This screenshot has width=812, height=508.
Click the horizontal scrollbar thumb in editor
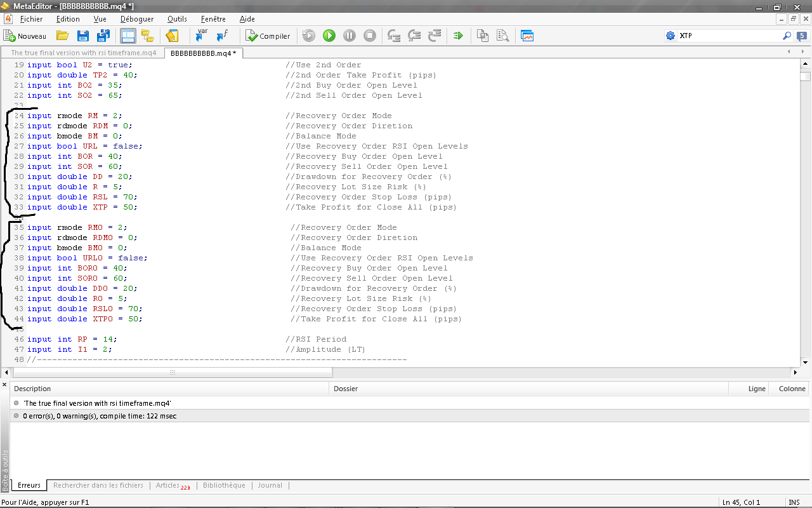pos(172,372)
